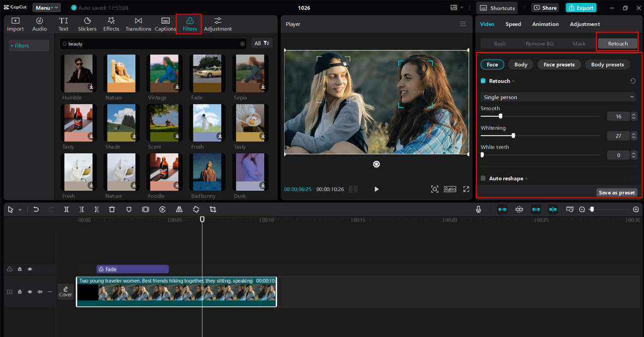Image resolution: width=644 pixels, height=337 pixels.
Task: Expand the select tool mode arrow
Action: [x=20, y=210]
